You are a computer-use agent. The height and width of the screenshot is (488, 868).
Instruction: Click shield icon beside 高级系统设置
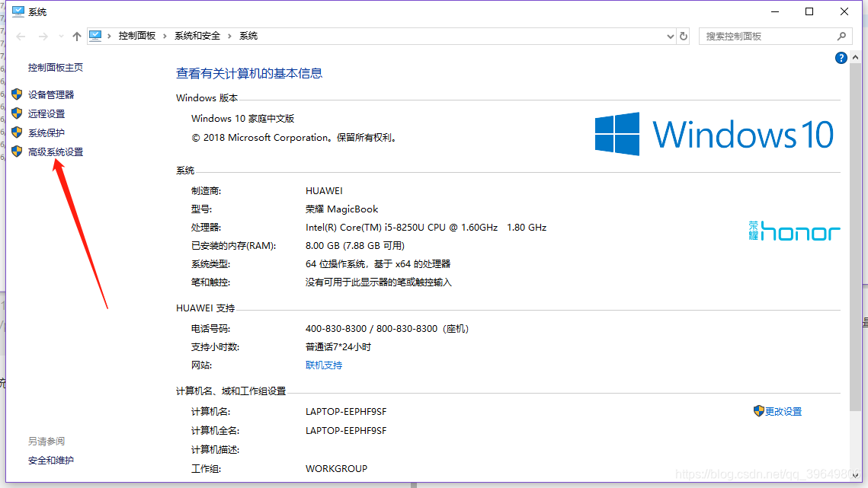coord(18,151)
